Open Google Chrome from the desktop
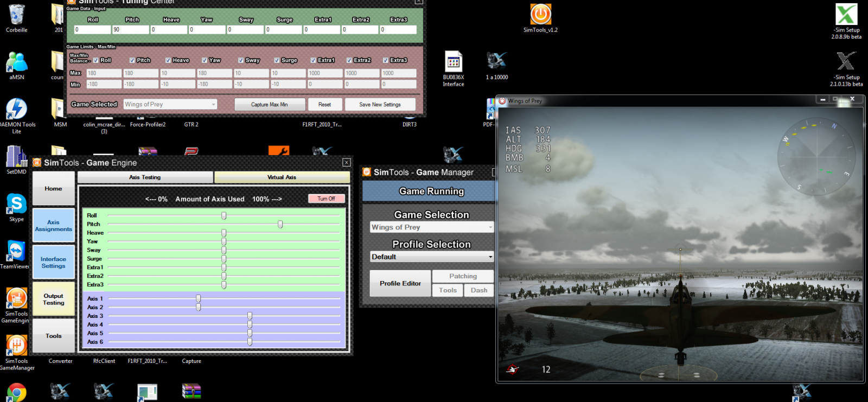 (x=16, y=392)
